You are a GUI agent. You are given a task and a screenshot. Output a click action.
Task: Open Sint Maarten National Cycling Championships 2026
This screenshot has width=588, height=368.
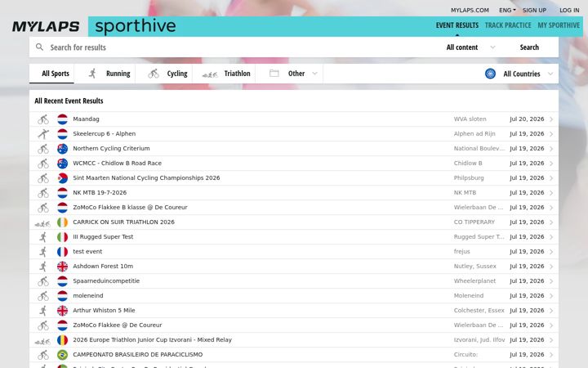[x=294, y=178]
